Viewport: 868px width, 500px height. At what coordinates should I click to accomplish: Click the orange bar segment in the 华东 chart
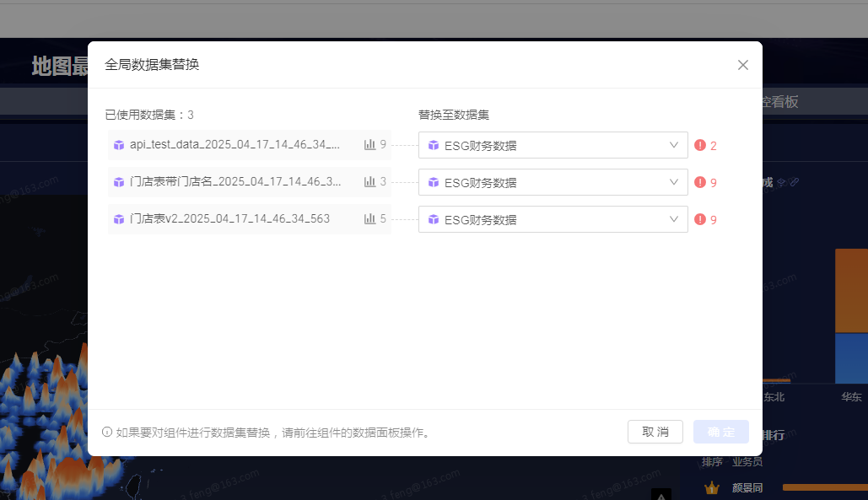[851, 291]
